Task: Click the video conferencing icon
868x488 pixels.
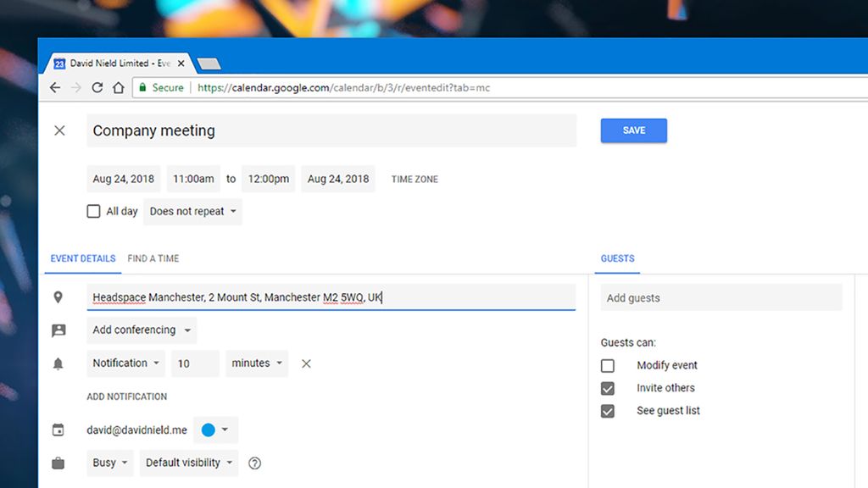Action: pyautogui.click(x=58, y=330)
